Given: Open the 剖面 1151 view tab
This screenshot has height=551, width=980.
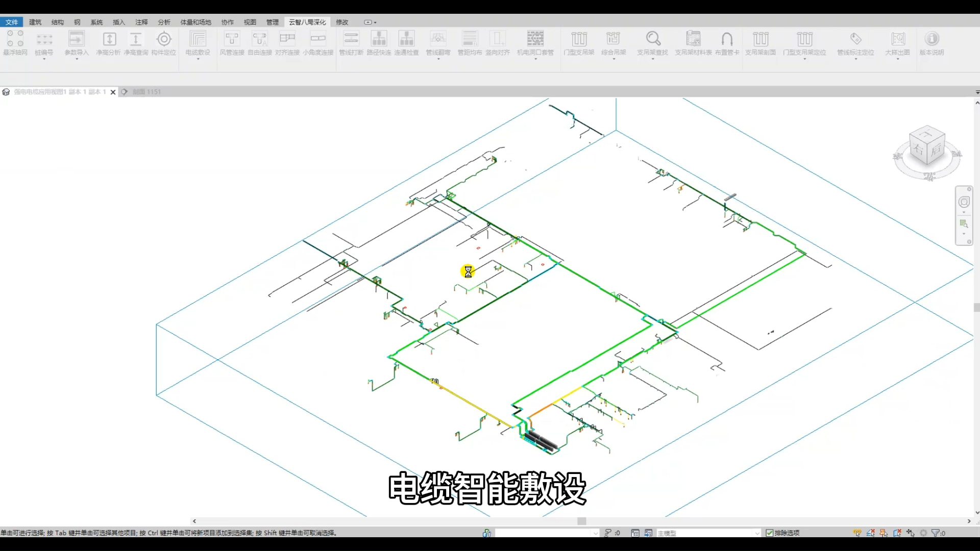Looking at the screenshot, I should click(146, 92).
